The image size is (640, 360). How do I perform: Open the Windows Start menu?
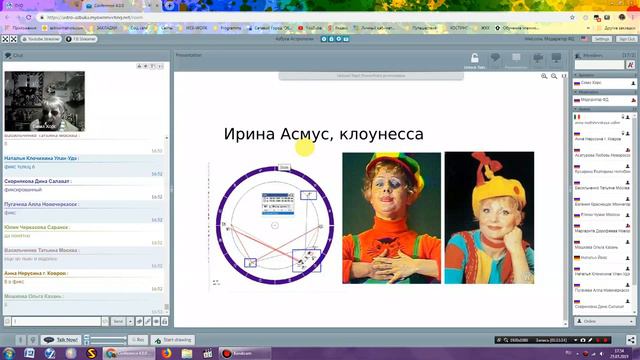point(9,353)
